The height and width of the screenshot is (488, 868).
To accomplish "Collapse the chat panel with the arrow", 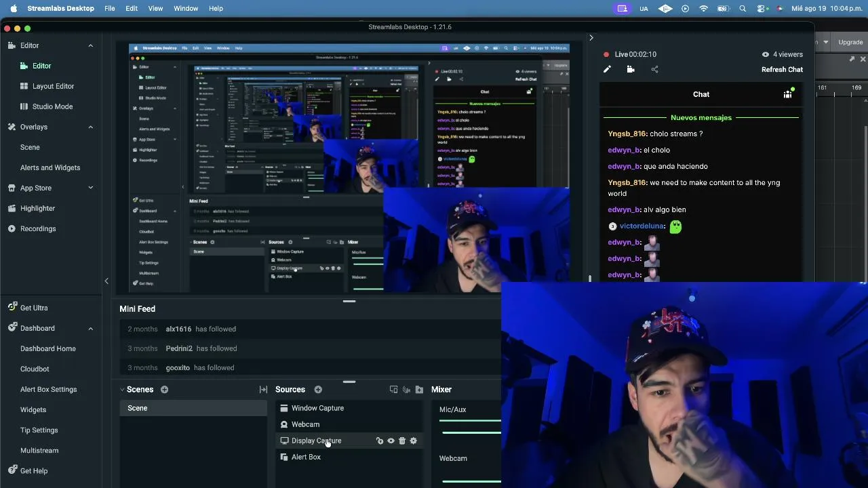I will 591,38.
